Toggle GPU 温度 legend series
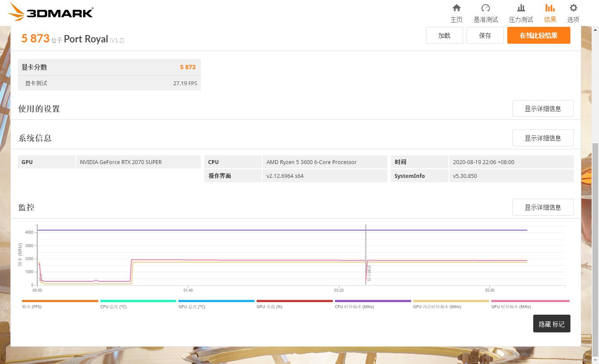 pos(216,301)
